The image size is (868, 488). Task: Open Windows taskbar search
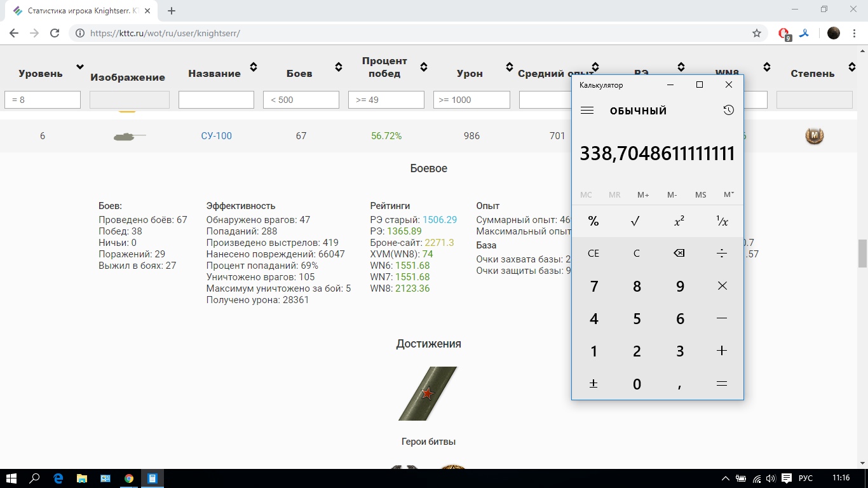click(35, 478)
